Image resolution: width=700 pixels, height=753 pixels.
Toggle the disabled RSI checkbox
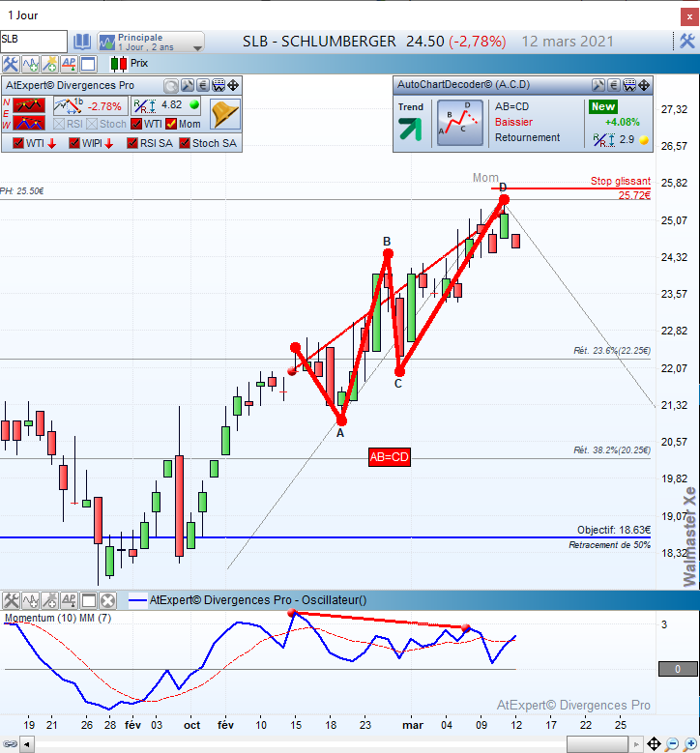tap(59, 124)
